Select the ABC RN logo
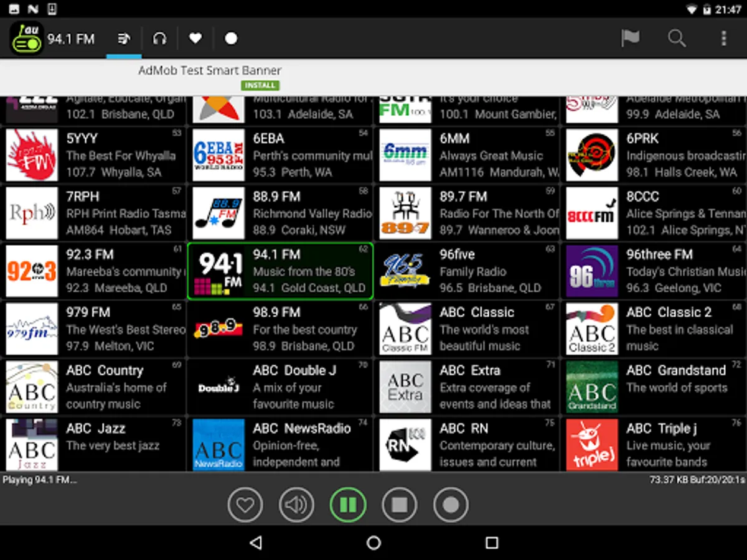The height and width of the screenshot is (560, 747). point(405,444)
